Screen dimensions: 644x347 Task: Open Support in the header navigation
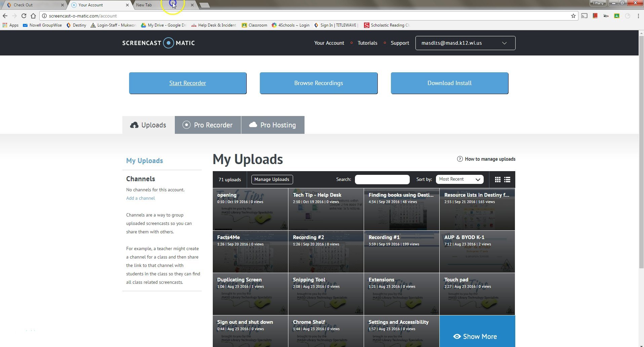(400, 43)
